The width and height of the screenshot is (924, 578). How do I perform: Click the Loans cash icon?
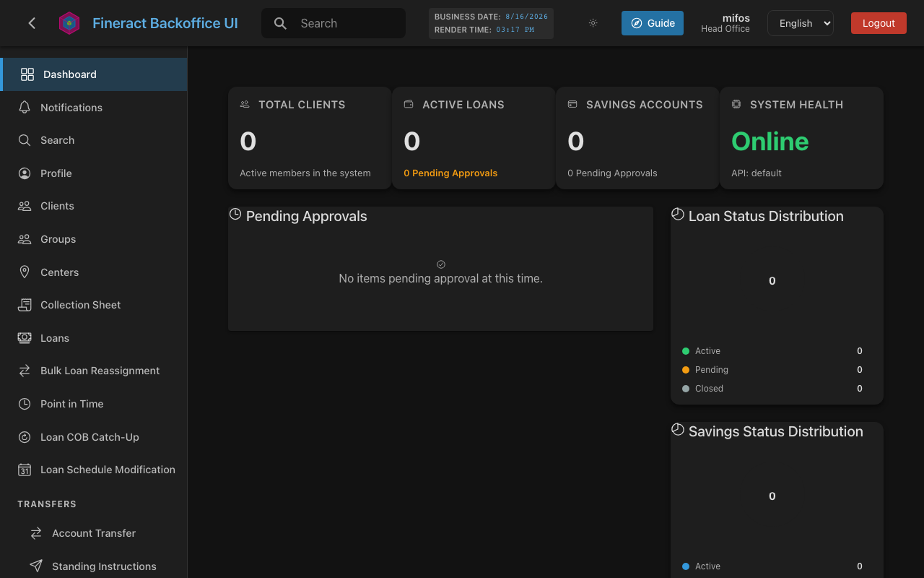point(25,338)
